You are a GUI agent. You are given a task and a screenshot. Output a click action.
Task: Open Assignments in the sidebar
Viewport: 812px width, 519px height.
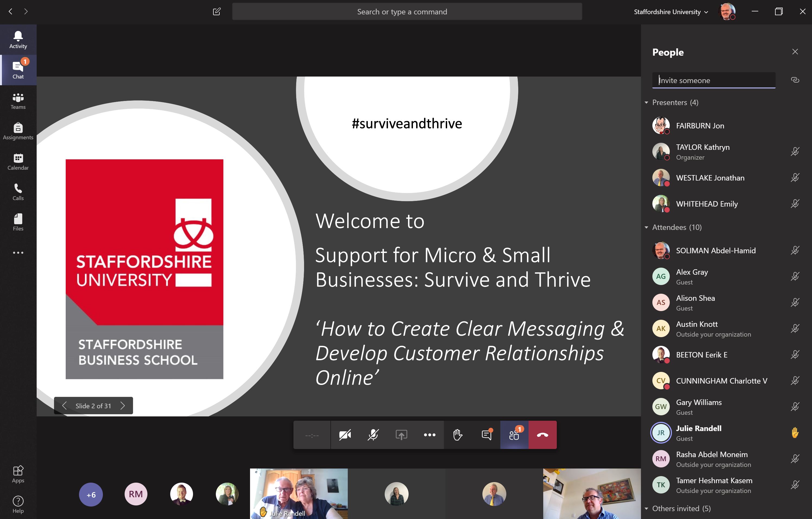(18, 131)
